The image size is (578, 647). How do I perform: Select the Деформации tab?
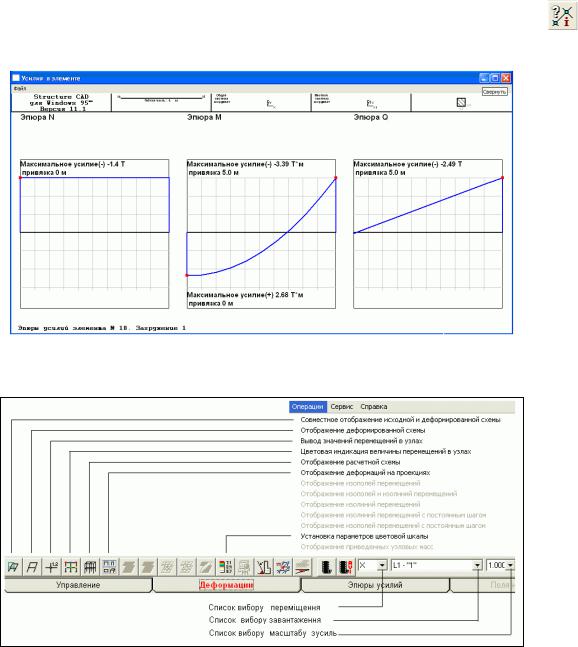(226, 585)
